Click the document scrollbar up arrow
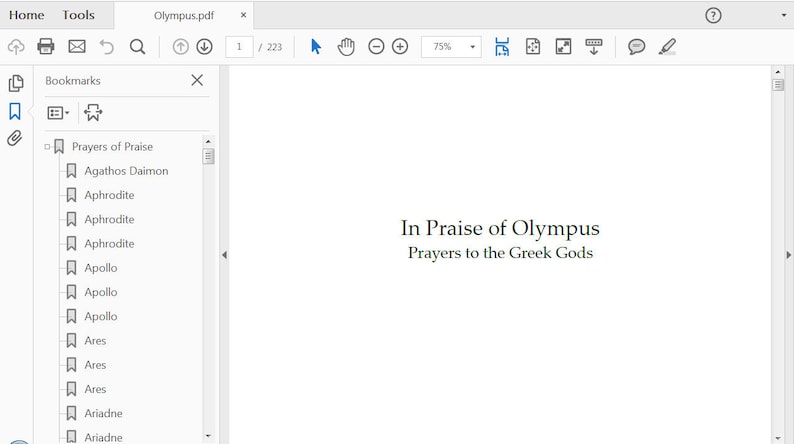 pos(778,72)
